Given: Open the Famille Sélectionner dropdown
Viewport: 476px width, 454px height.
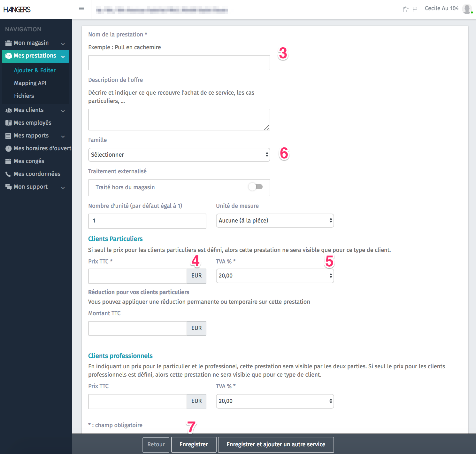Looking at the screenshot, I should click(x=179, y=155).
